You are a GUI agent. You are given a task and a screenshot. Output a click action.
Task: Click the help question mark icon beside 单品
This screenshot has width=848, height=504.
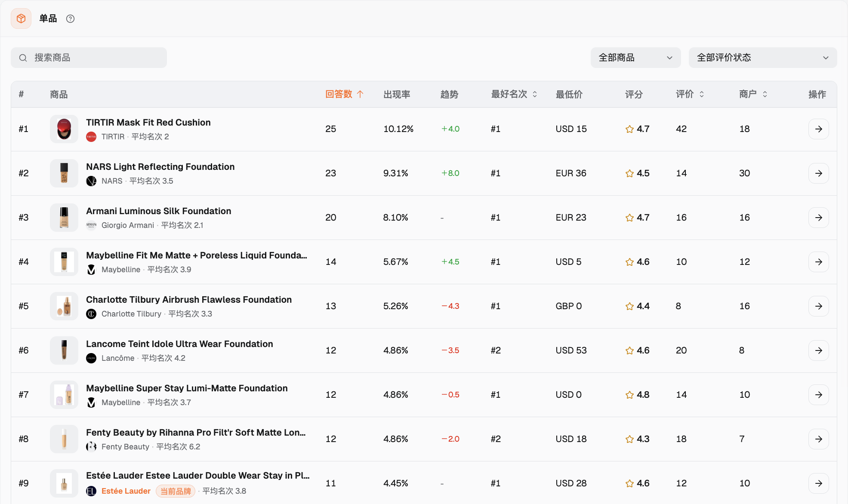point(71,18)
